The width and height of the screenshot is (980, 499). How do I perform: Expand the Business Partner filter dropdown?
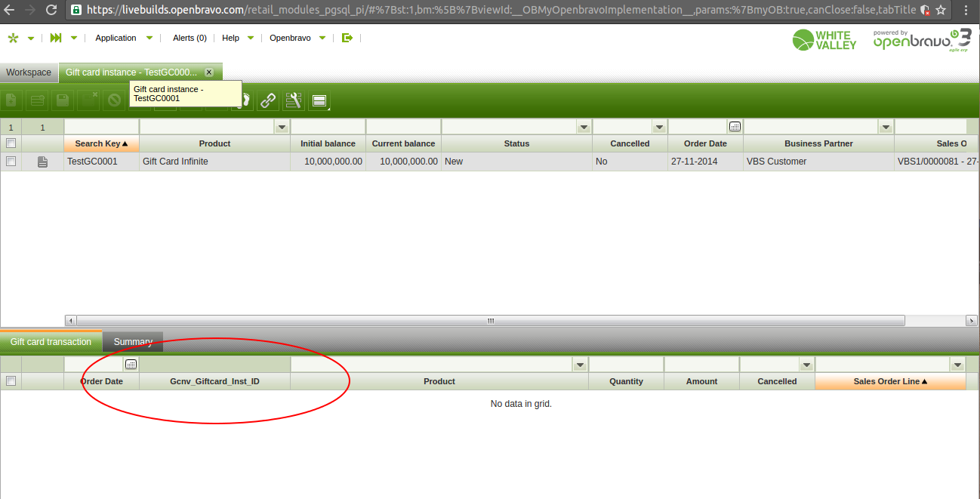point(886,127)
